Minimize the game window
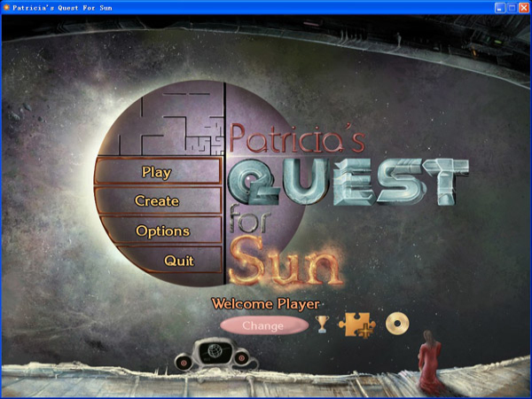 tap(499, 8)
